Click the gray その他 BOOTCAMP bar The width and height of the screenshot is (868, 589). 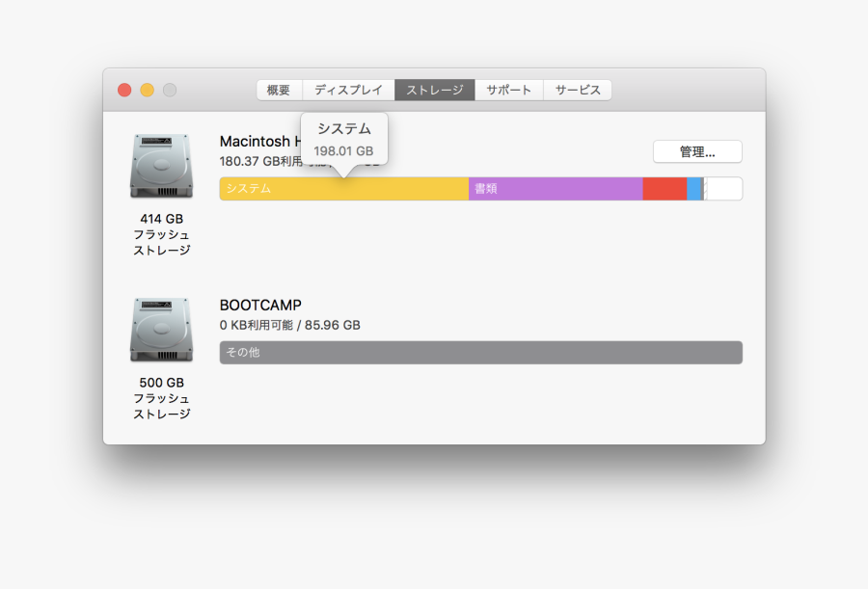point(479,352)
